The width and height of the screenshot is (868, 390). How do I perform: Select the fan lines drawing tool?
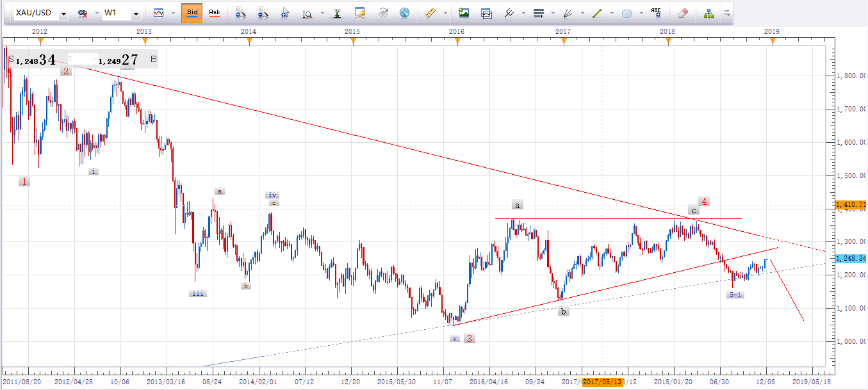point(568,13)
